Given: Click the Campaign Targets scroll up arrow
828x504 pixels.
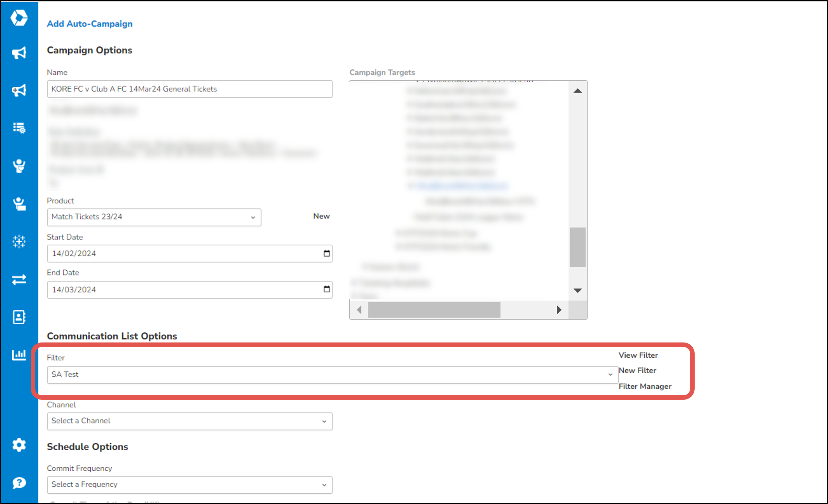Looking at the screenshot, I should tap(578, 91).
